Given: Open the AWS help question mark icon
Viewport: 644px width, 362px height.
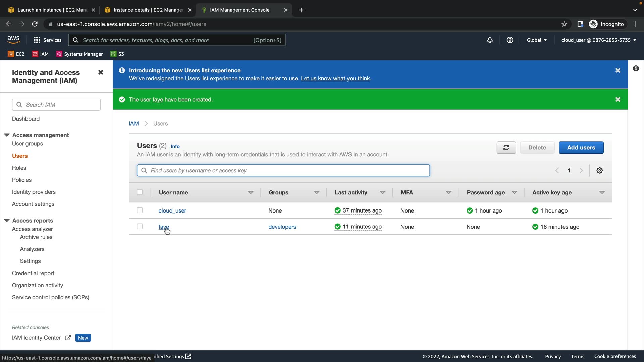Looking at the screenshot, I should click(x=510, y=40).
